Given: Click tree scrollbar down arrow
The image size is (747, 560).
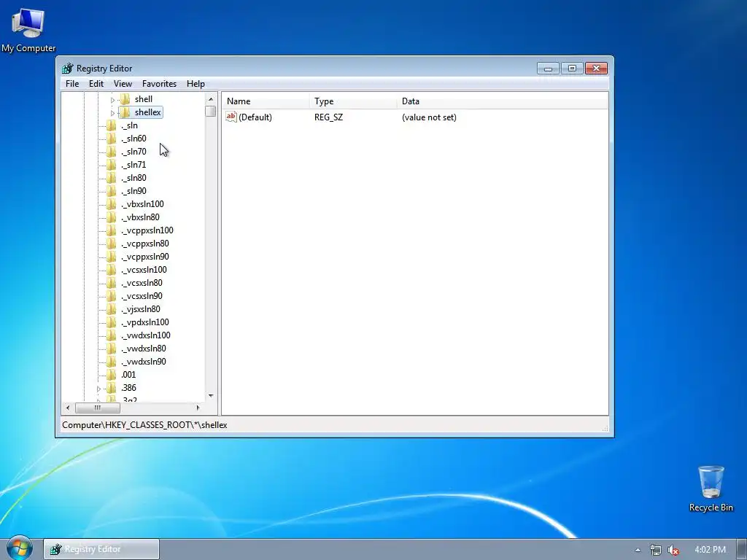Looking at the screenshot, I should [x=211, y=396].
